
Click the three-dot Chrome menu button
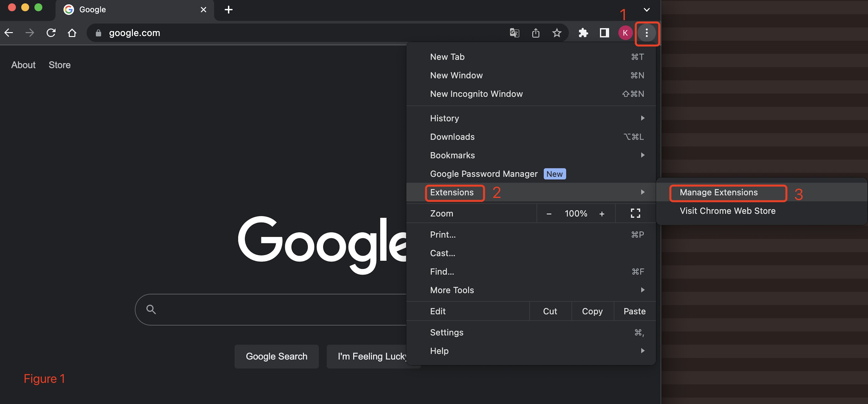click(x=646, y=33)
